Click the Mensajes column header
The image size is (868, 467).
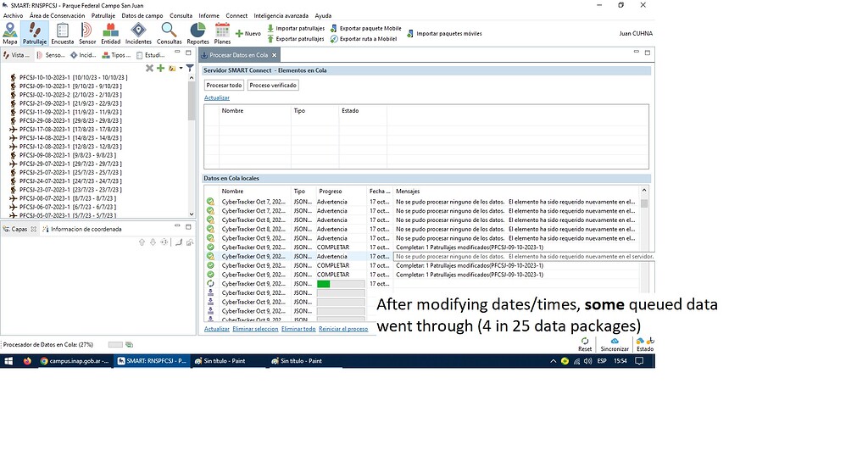pyautogui.click(x=408, y=192)
